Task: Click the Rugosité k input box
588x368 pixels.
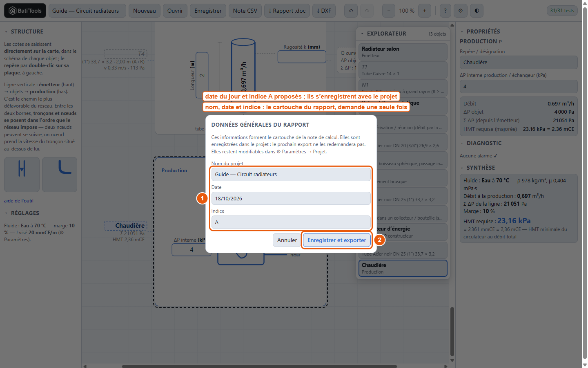Action: click(302, 57)
